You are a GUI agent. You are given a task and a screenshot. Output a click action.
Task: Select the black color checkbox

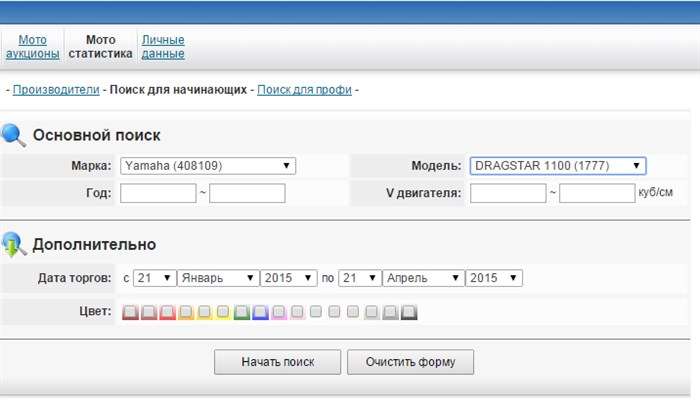[409, 312]
